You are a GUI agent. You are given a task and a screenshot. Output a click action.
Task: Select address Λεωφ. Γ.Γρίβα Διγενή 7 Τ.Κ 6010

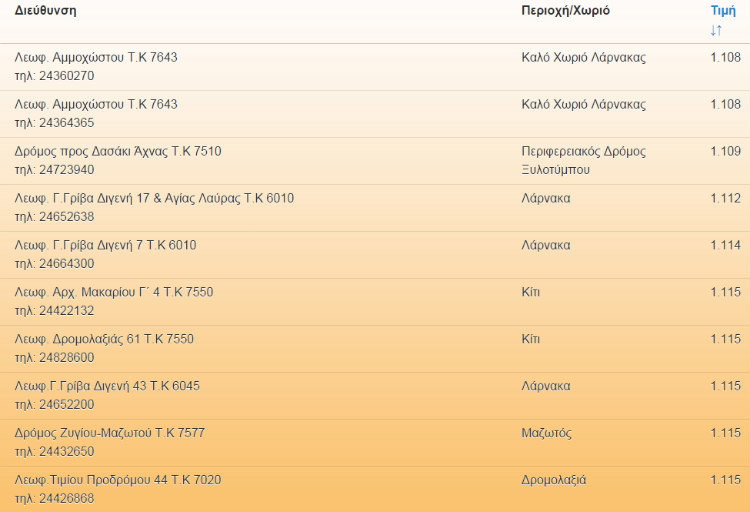click(x=105, y=245)
